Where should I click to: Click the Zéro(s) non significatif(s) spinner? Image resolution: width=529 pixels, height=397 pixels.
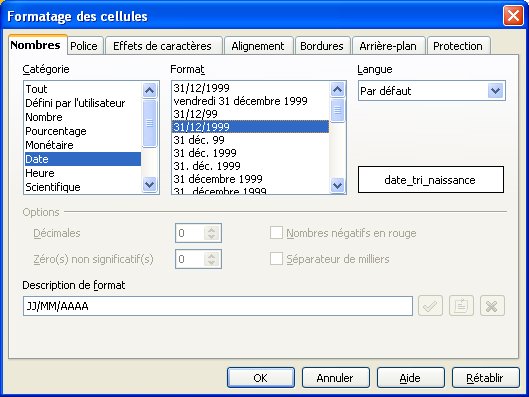tap(198, 259)
